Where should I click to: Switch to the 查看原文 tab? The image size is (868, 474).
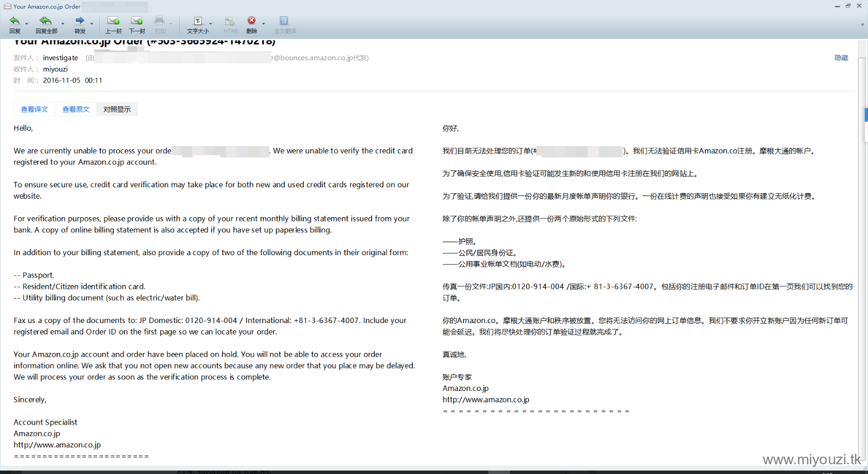[x=76, y=109]
